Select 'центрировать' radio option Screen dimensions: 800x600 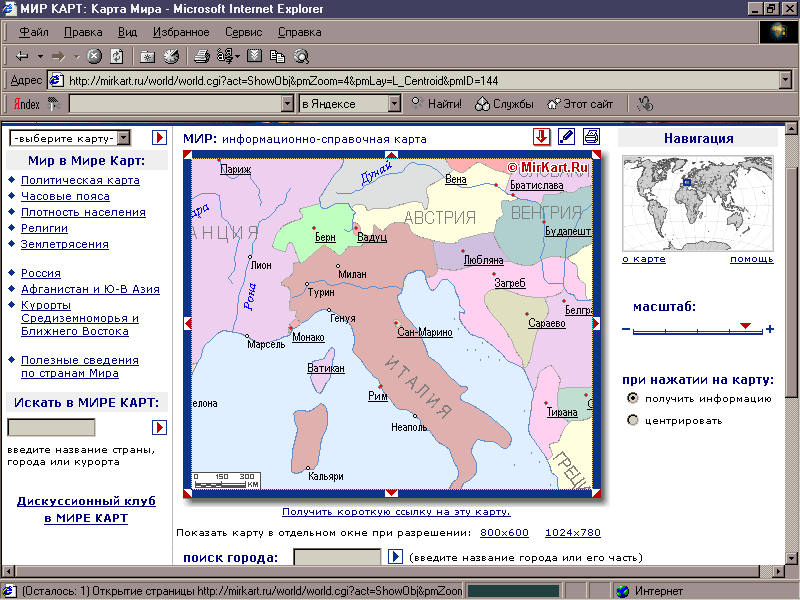coord(632,420)
